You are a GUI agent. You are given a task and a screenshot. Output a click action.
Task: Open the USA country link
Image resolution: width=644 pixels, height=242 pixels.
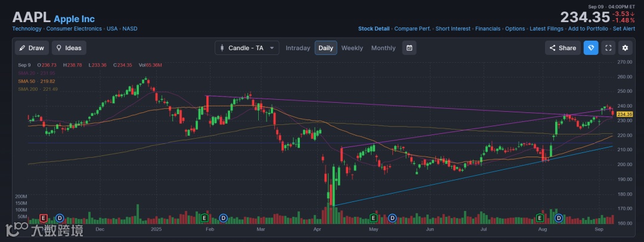[112, 29]
